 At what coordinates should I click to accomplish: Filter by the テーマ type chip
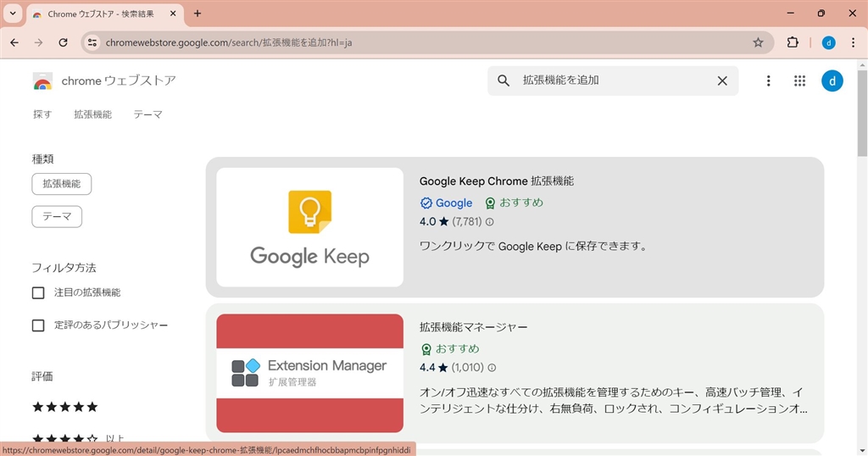[57, 216]
